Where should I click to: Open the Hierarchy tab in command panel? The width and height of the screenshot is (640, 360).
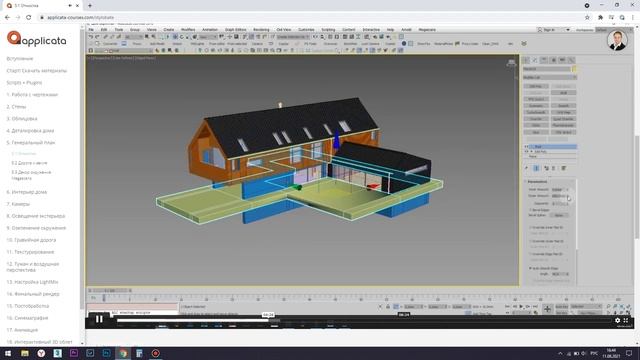(x=544, y=60)
